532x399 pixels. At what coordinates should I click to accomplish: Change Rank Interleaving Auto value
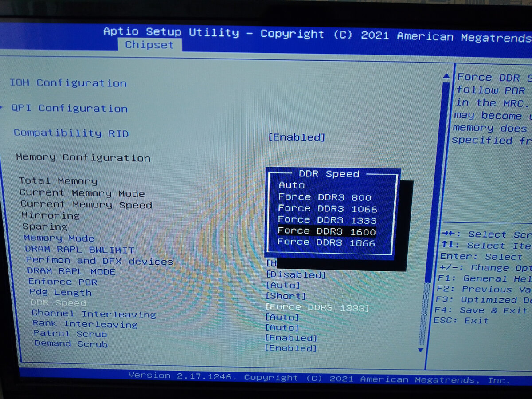pyautogui.click(x=282, y=328)
